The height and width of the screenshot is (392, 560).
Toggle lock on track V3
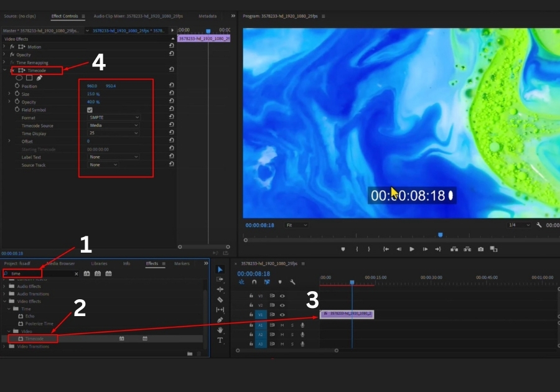pyautogui.click(x=251, y=296)
